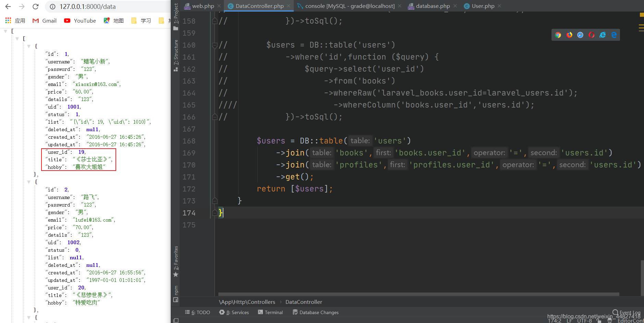Open the npm tool window
This screenshot has width=644, height=323.
click(x=175, y=294)
